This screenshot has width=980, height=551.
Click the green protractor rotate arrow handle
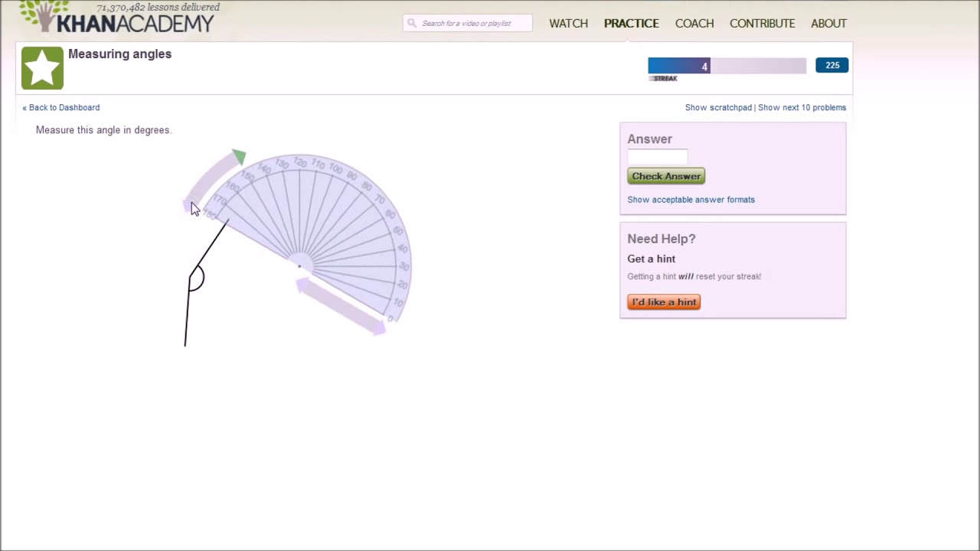(239, 157)
